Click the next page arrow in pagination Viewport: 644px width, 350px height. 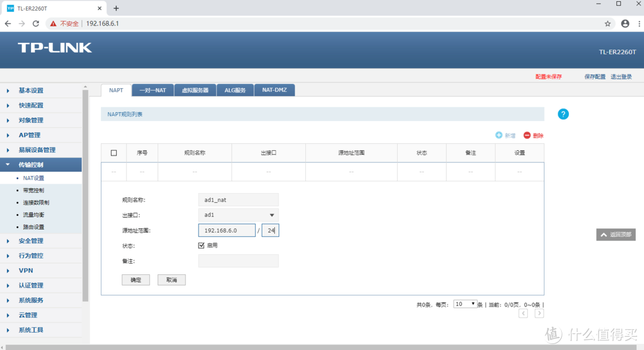point(539,312)
